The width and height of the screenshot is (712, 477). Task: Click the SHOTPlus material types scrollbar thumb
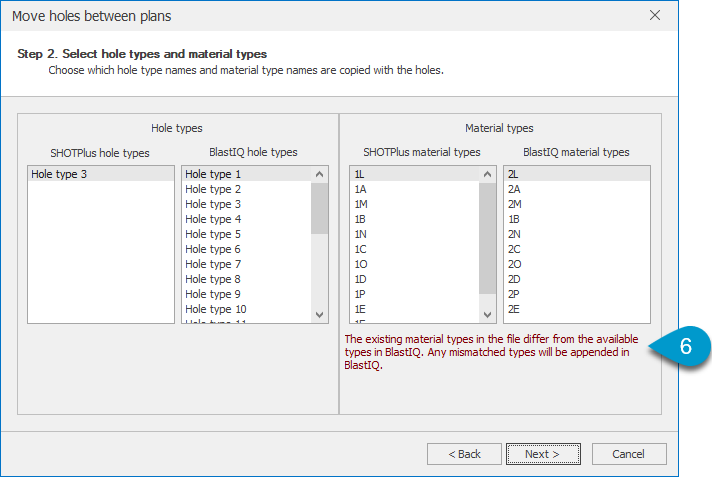coord(487,238)
